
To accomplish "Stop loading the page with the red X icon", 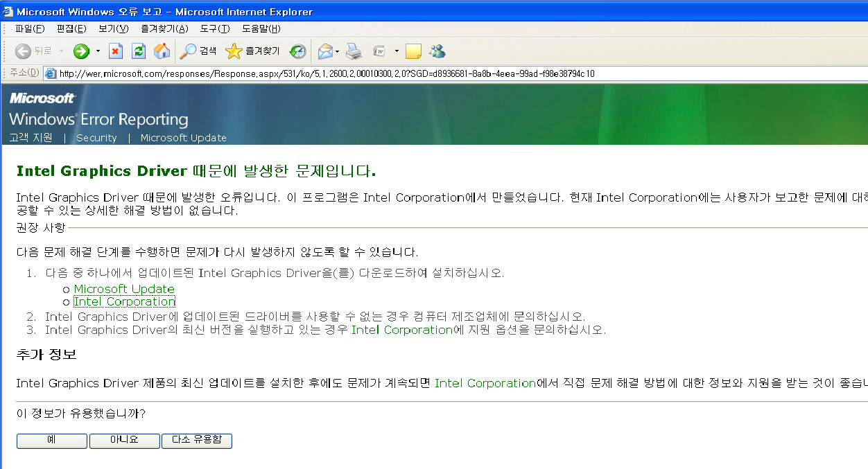I will pos(116,51).
